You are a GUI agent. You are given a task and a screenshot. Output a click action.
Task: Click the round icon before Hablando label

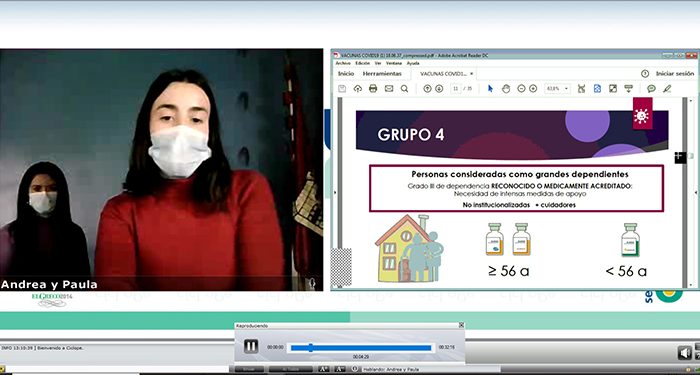coord(355,369)
